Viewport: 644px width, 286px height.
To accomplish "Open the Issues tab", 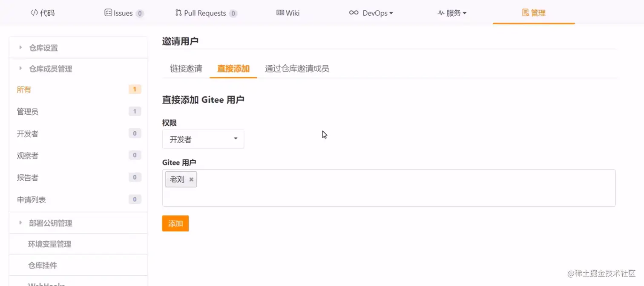I will (124, 13).
